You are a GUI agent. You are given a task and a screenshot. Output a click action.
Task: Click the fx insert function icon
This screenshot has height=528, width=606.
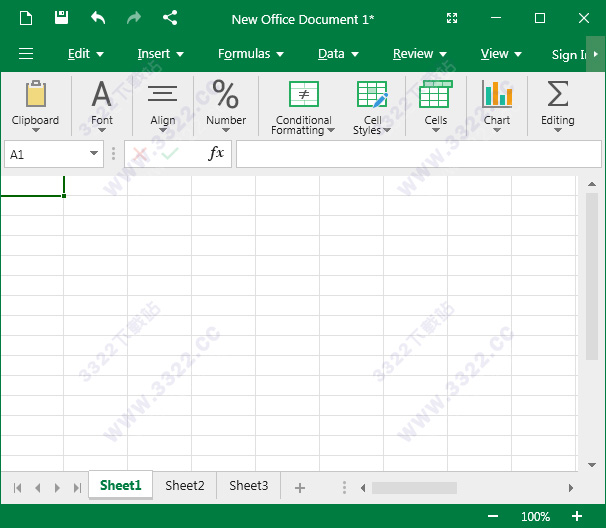(216, 153)
